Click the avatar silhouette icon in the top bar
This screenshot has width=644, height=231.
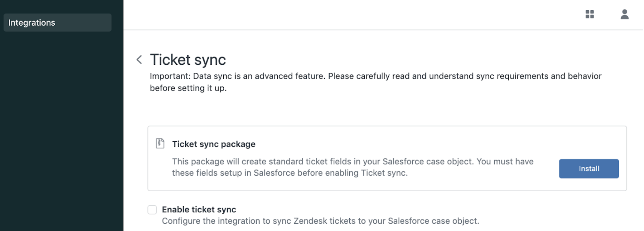pos(624,14)
